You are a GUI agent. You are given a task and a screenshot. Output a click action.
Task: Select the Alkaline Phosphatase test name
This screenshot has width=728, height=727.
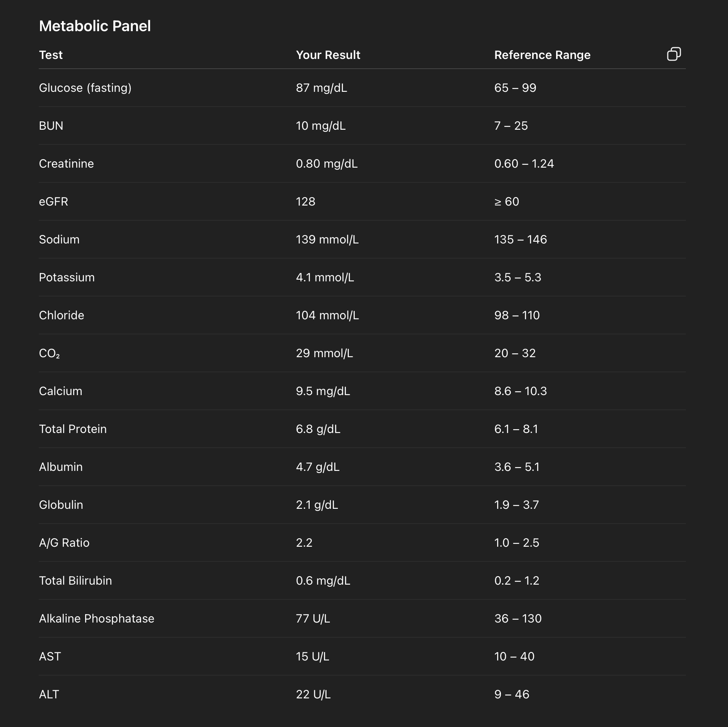(x=96, y=618)
